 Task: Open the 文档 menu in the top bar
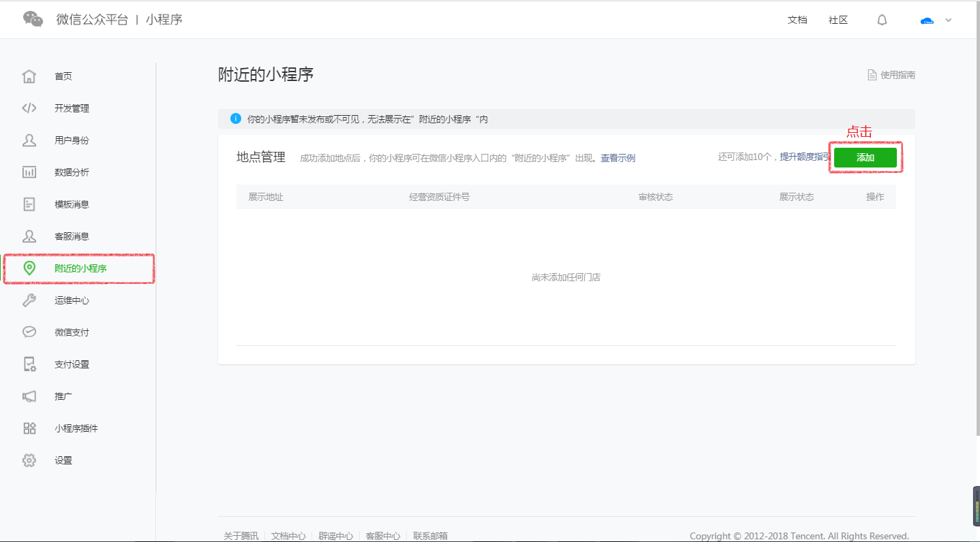[797, 20]
